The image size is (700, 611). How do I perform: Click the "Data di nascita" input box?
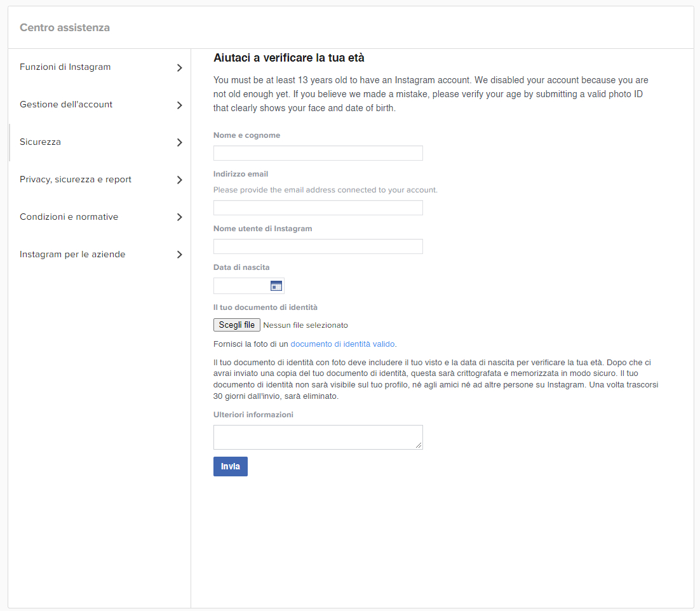[241, 285]
